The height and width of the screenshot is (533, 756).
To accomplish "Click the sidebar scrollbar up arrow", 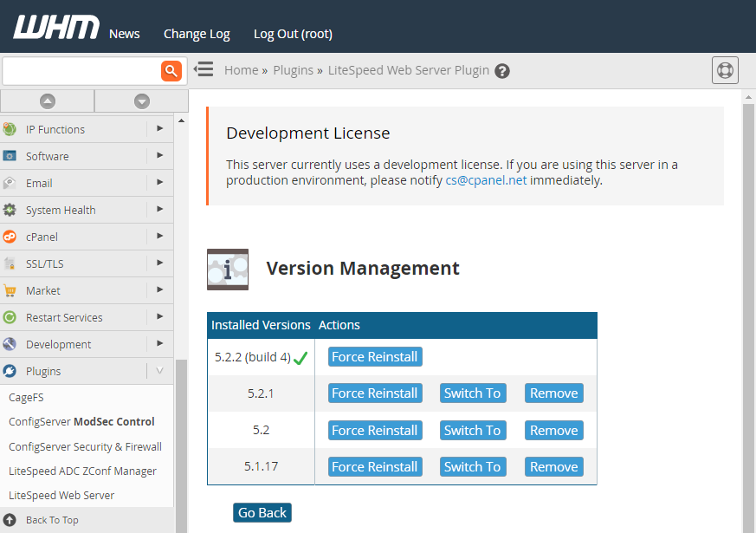I will tap(181, 120).
